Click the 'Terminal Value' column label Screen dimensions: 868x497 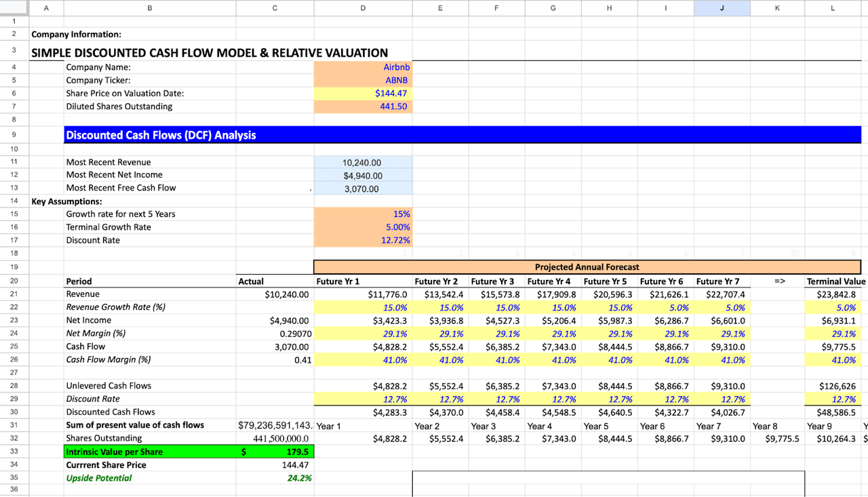(835, 281)
